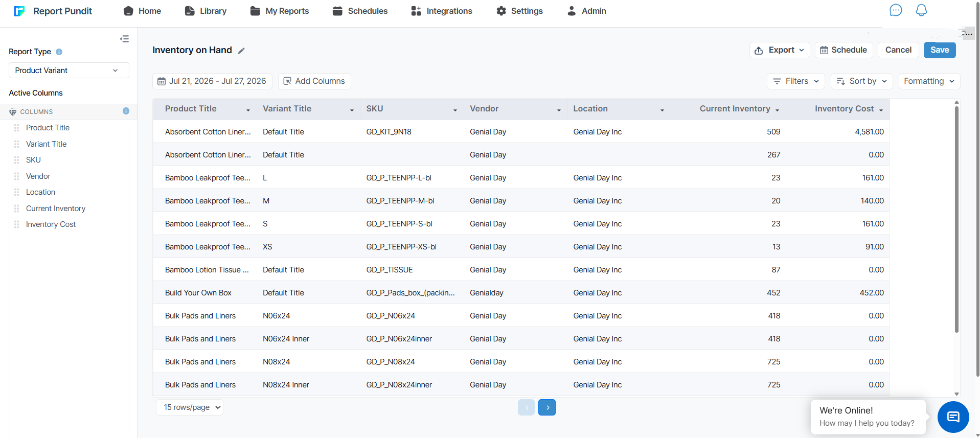
Task: Click the Build Your Own Box row title
Action: [198, 293]
